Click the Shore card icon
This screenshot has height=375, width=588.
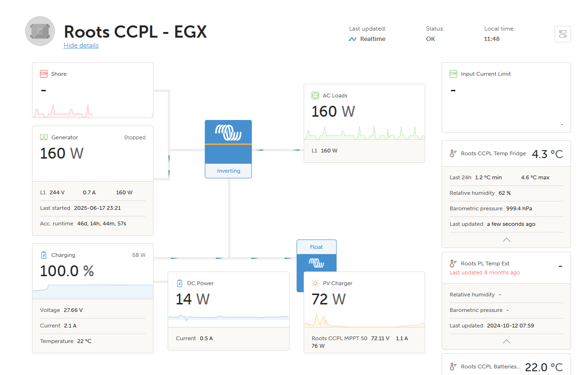click(44, 74)
